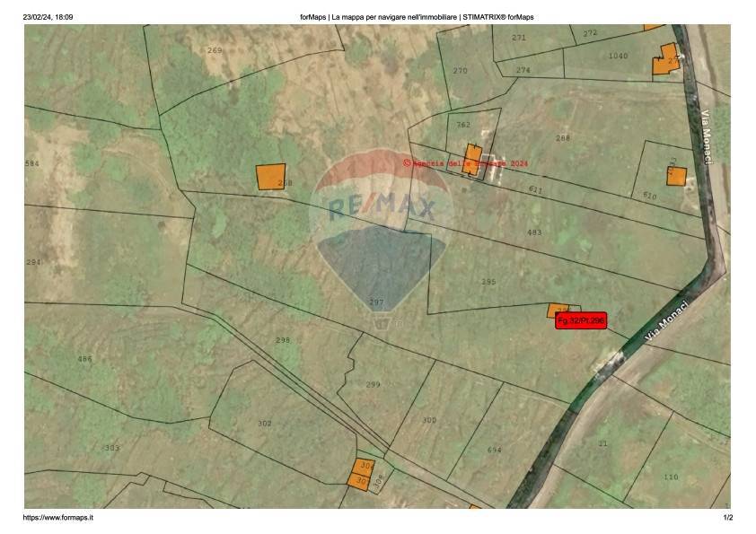Select the orange building below parcel 762
Screen dimensions: 756x534
(x=472, y=160)
